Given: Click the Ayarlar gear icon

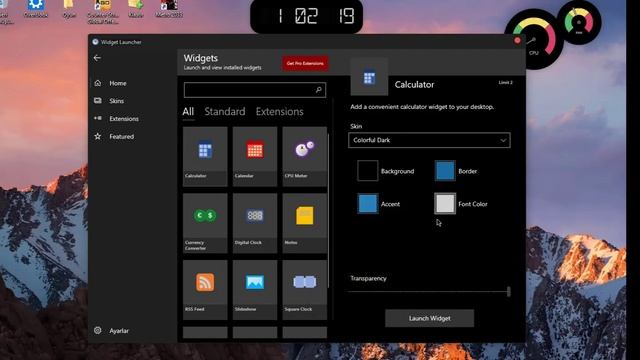Looking at the screenshot, I should (98, 331).
